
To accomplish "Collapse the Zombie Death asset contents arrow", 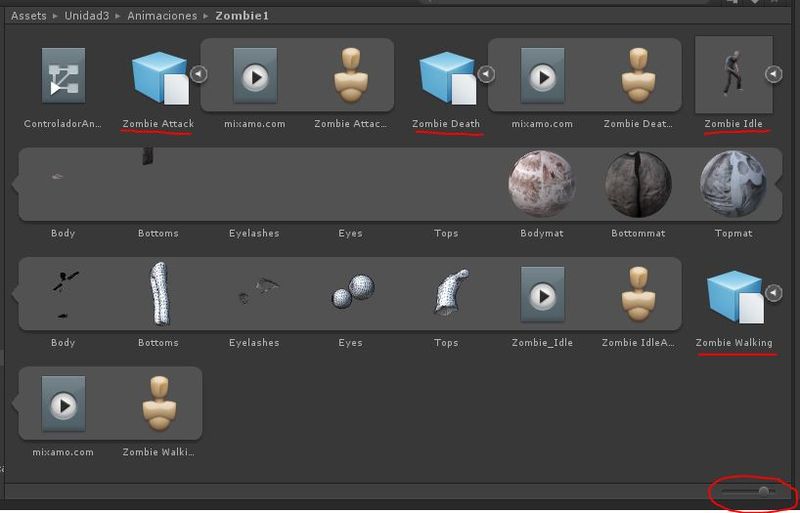I will coord(486,74).
